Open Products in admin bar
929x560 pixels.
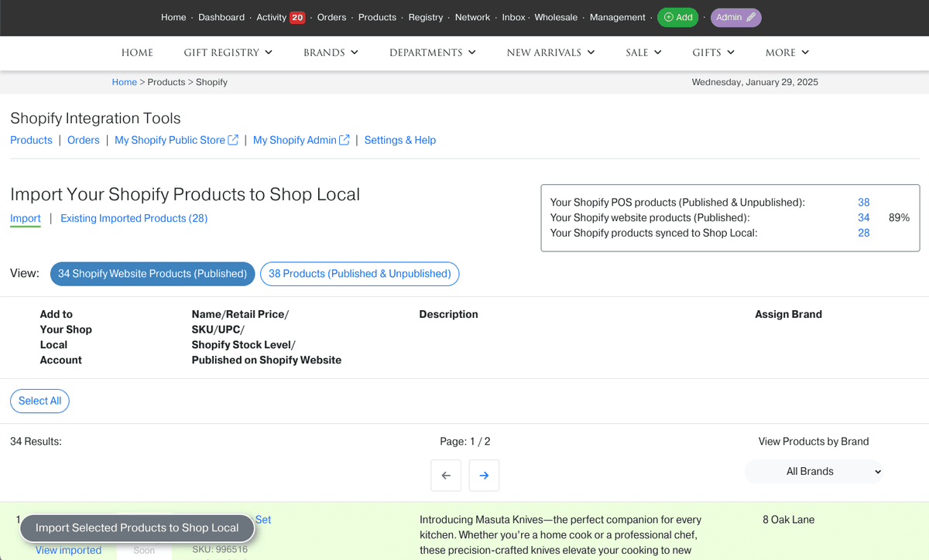(377, 17)
